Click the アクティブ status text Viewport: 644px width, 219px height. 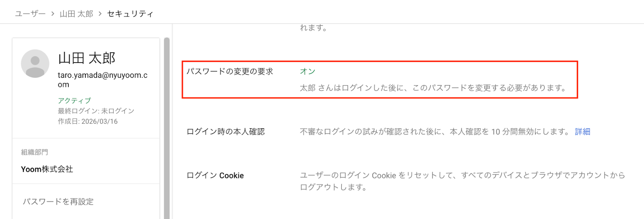[74, 100]
